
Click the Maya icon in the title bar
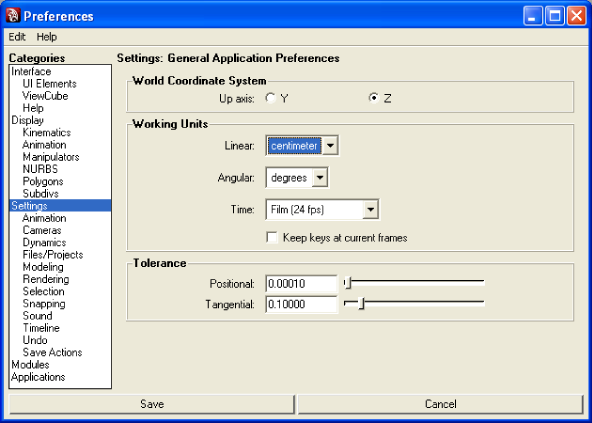pos(13,15)
